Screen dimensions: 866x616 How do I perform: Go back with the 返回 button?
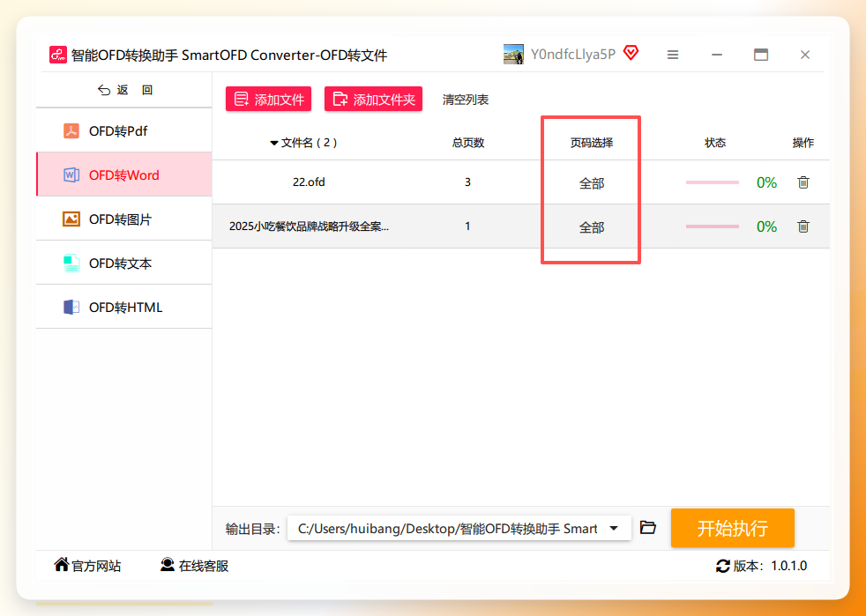[x=125, y=90]
